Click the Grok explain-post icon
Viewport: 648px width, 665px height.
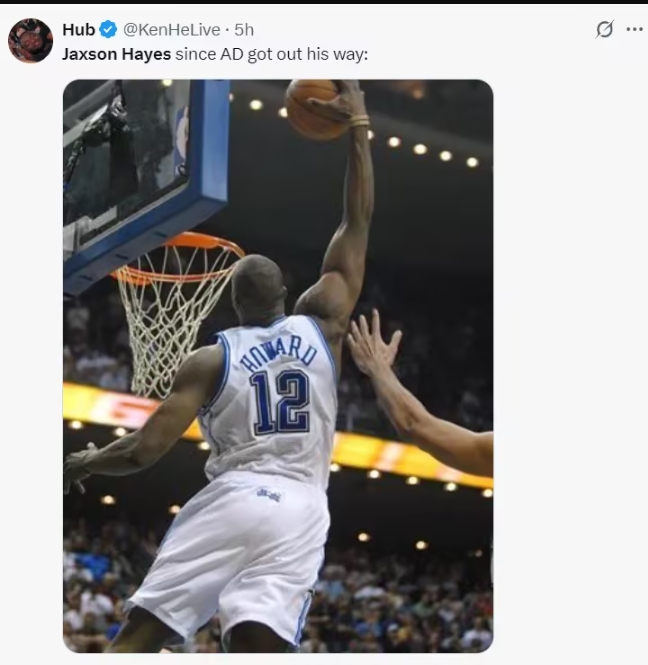pyautogui.click(x=604, y=29)
